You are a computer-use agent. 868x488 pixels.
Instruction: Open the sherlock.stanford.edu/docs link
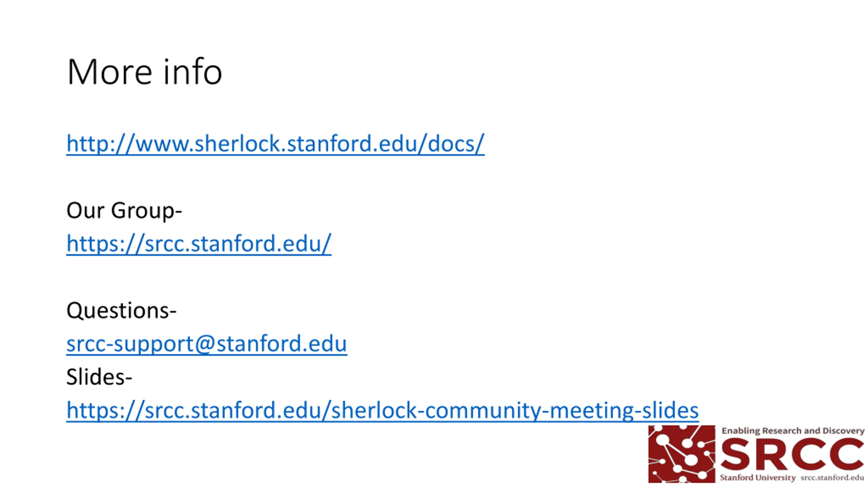[x=275, y=144]
